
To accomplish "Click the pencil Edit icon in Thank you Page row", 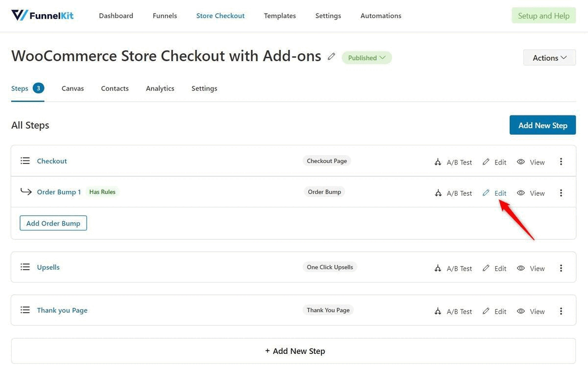I will pyautogui.click(x=486, y=311).
